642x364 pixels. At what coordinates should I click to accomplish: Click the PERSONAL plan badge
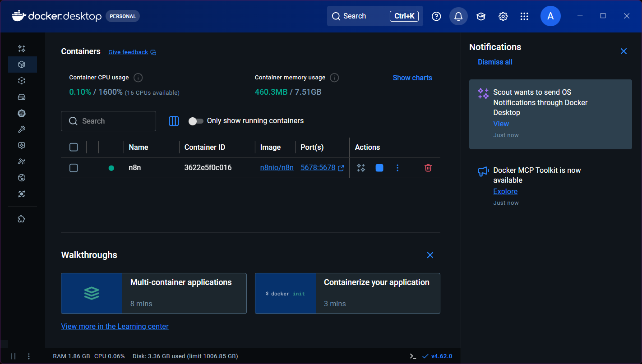(123, 16)
